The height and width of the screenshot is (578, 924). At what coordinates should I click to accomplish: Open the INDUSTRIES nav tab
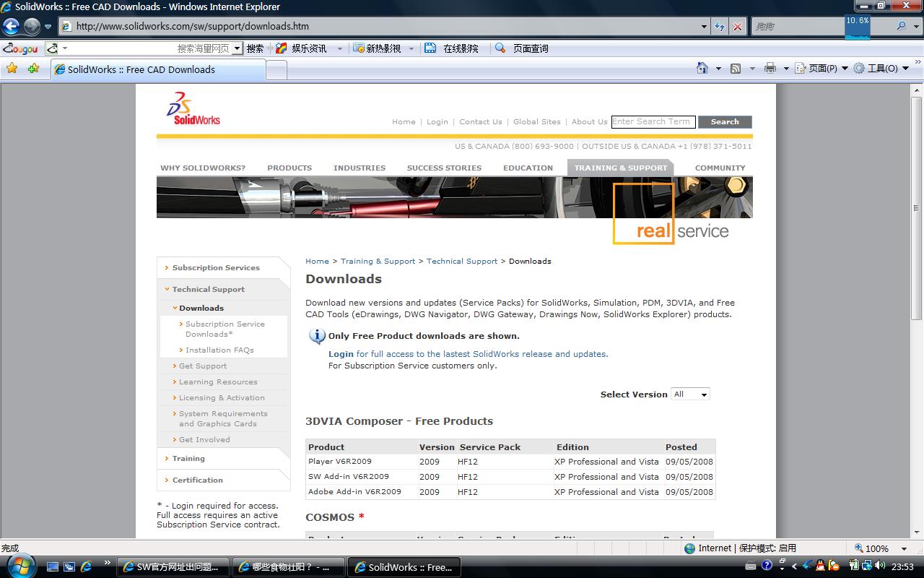359,168
